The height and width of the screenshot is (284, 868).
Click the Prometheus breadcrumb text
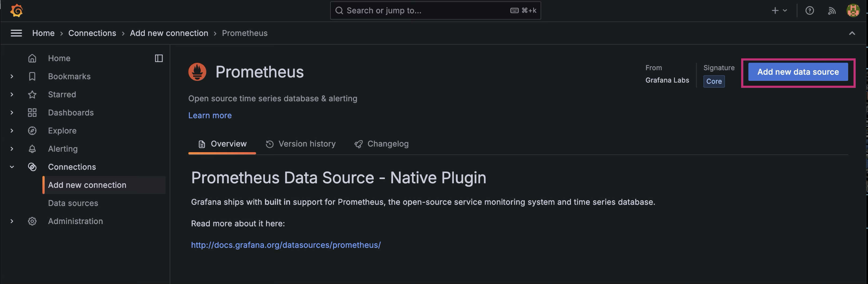click(244, 33)
